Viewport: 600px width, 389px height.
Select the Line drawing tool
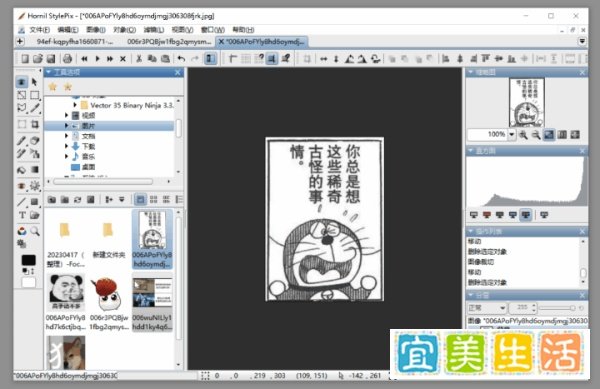click(x=22, y=202)
